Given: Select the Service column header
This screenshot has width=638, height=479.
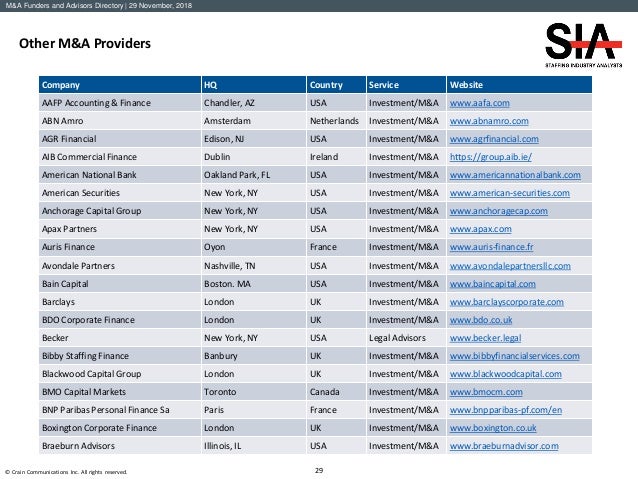Looking at the screenshot, I should 406,85.
